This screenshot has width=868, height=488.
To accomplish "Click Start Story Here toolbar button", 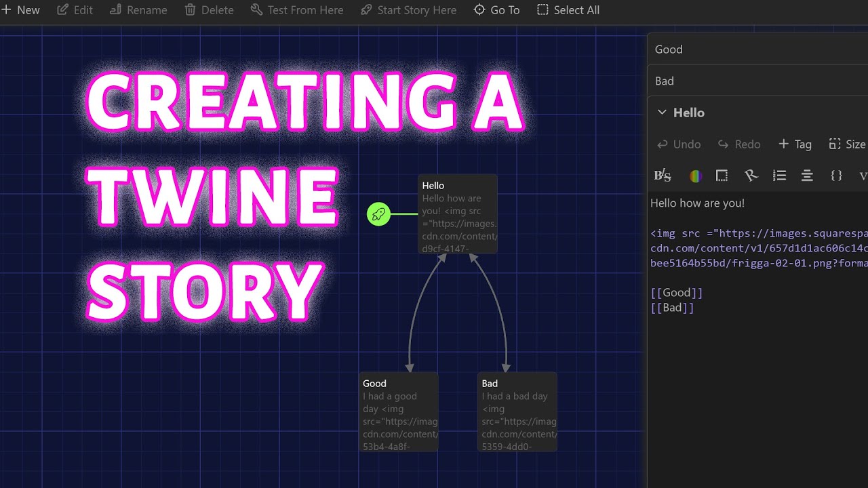I will click(x=408, y=10).
